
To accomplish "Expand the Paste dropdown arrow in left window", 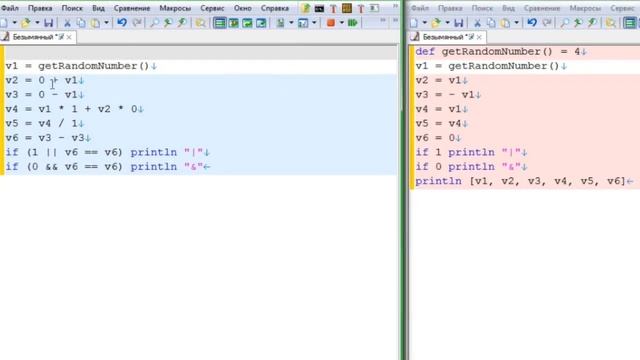I will [x=106, y=23].
